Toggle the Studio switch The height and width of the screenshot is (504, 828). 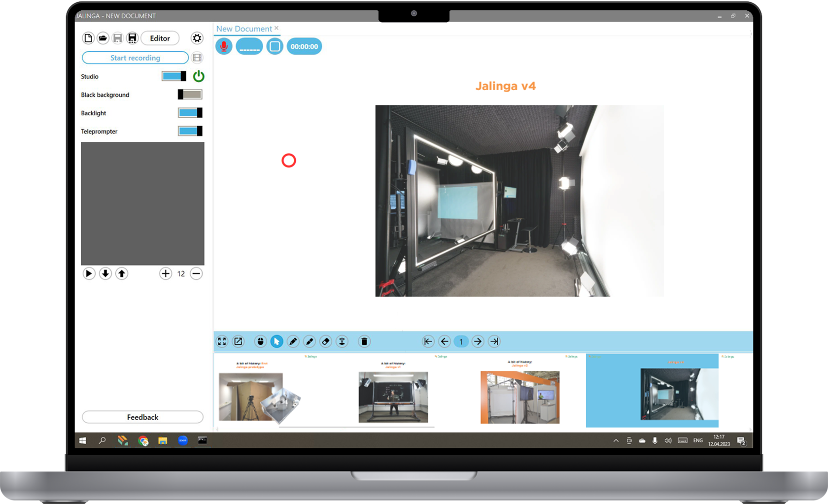[x=174, y=76]
